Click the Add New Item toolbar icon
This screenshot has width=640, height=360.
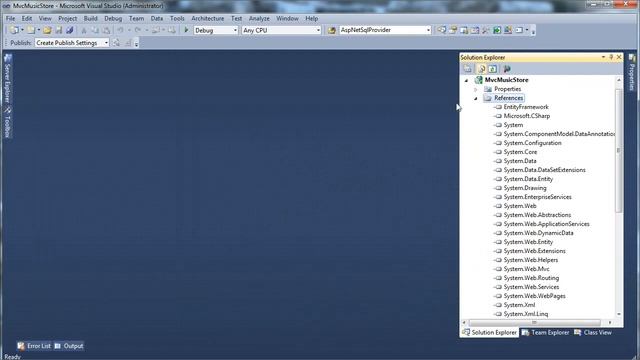[x=31, y=30]
